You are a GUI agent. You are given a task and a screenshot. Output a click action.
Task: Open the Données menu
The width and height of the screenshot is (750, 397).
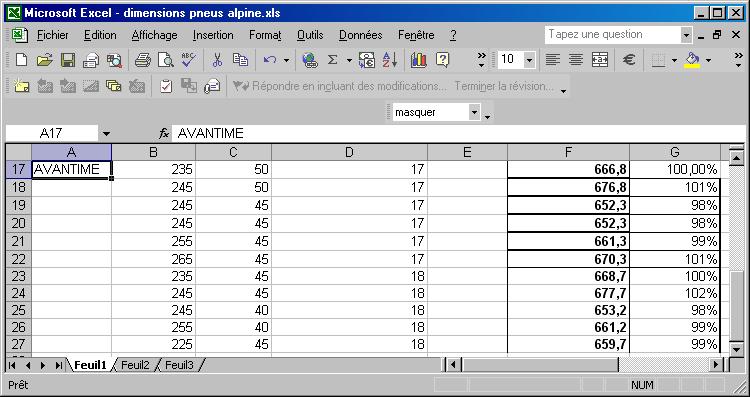click(x=360, y=35)
